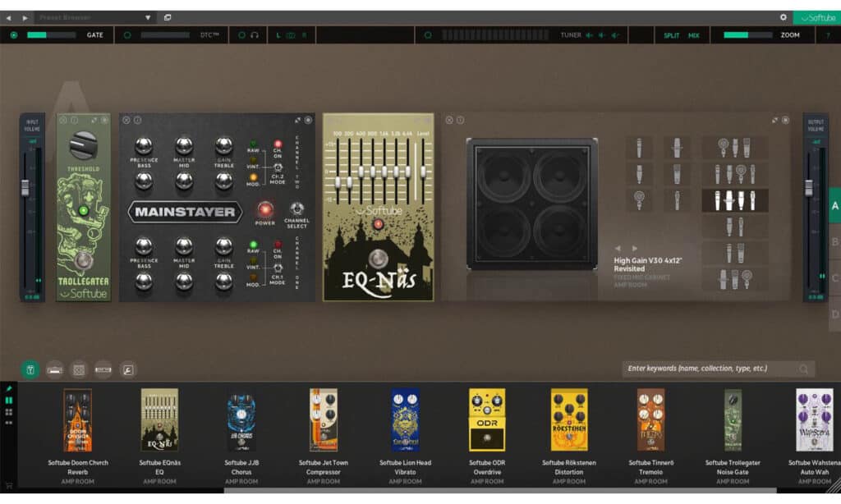Choose the Softube Lion Head Vibrato pedal
Viewport: 841px width, 504px height.
click(405, 419)
